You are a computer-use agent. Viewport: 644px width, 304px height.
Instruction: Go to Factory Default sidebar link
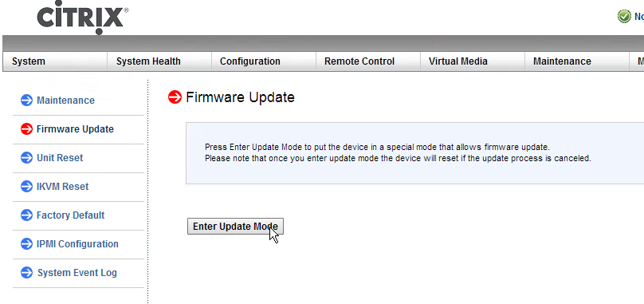click(x=71, y=215)
